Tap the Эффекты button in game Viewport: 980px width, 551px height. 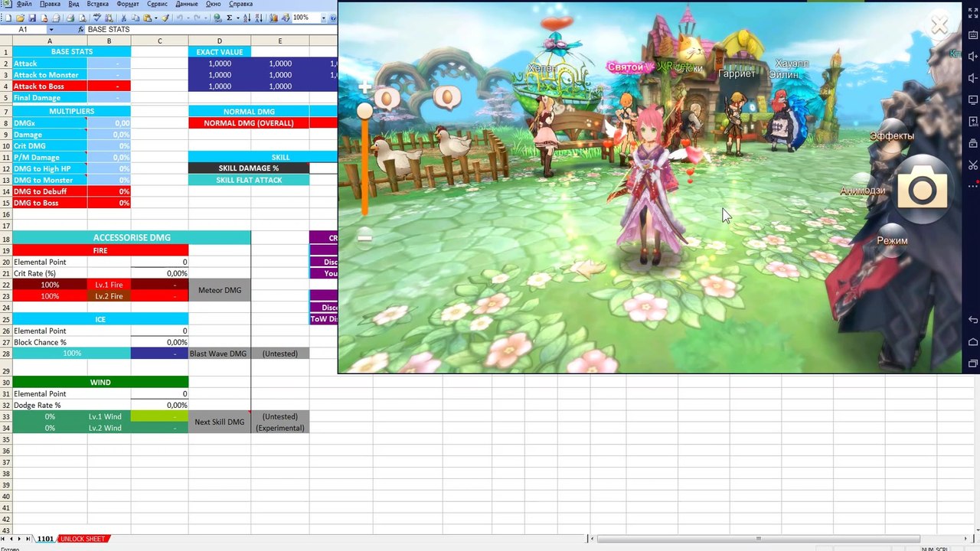tap(892, 136)
